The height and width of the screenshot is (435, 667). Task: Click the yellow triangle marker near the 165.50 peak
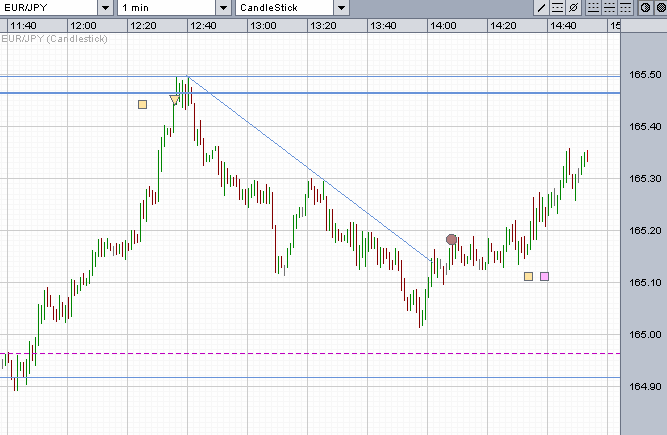[174, 100]
